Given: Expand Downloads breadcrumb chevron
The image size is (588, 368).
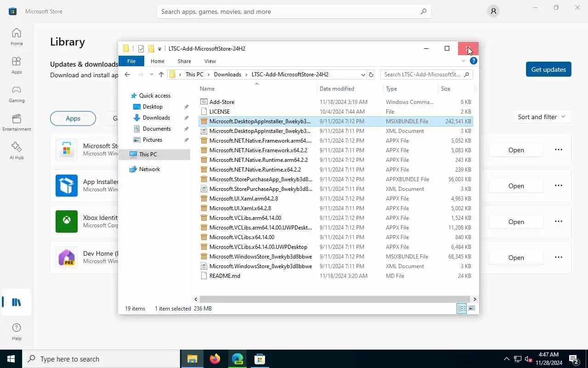Looking at the screenshot, I should coord(247,75).
